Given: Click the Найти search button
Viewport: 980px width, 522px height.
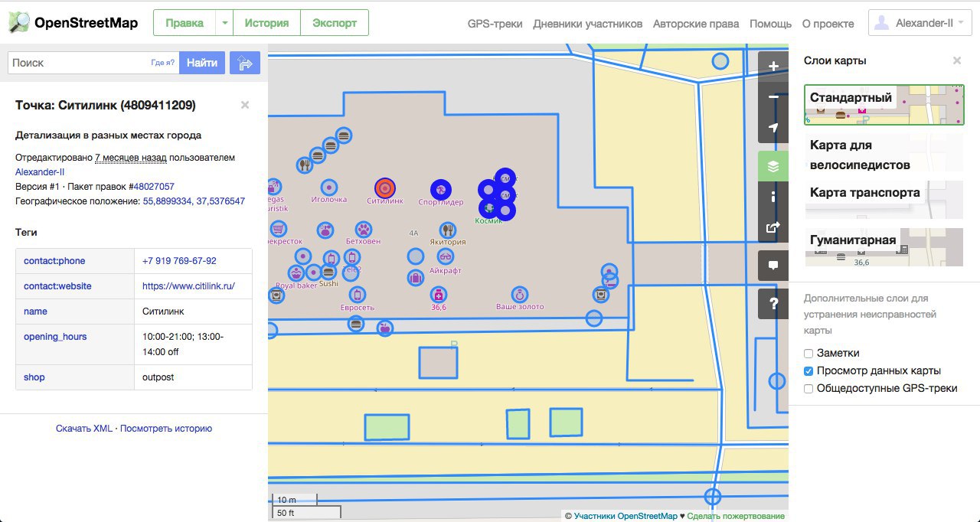Looking at the screenshot, I should [202, 63].
